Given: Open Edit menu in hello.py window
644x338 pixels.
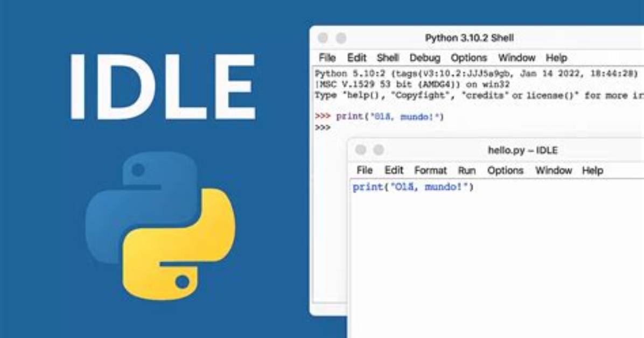Looking at the screenshot, I should [394, 171].
